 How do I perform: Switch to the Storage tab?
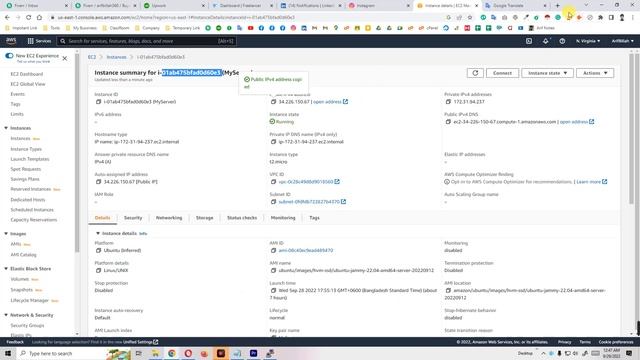click(x=204, y=218)
